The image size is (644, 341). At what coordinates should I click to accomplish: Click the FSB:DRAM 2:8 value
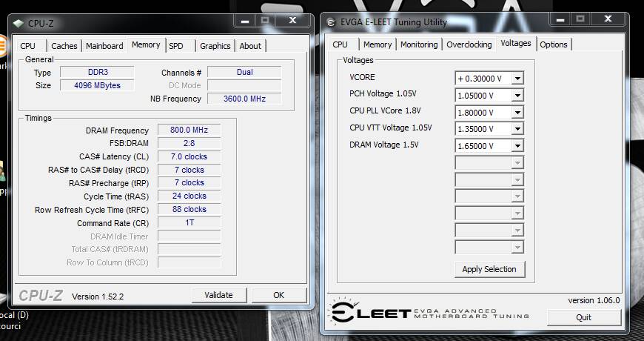[x=189, y=143]
